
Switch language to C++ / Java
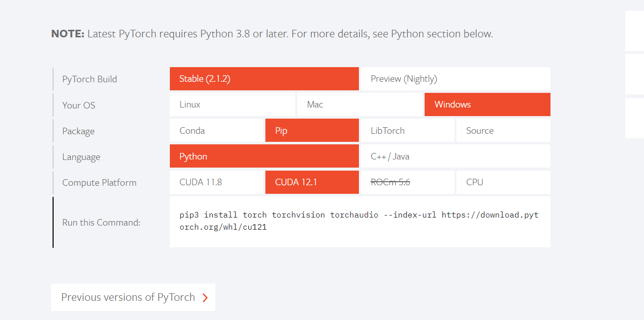(x=455, y=156)
